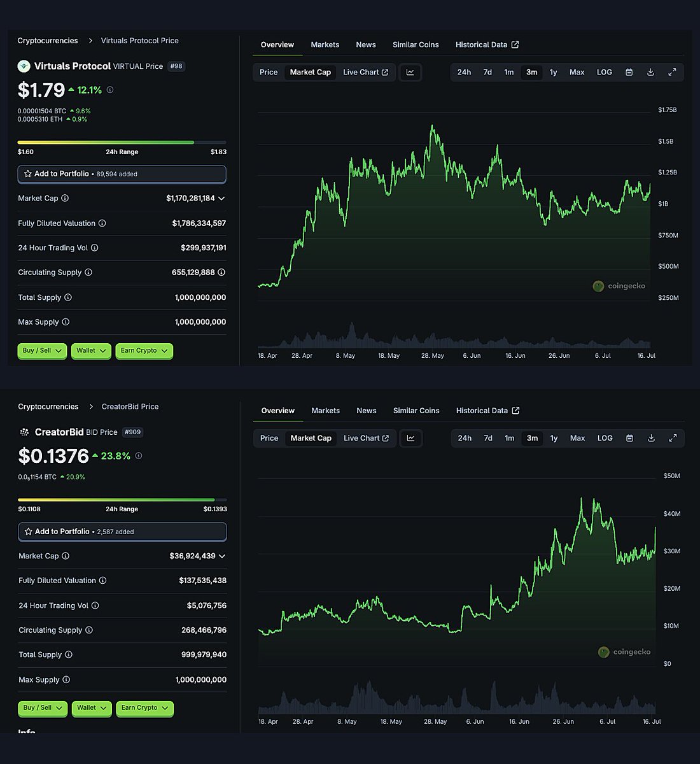Select 7d range on Virtuals chart

pos(487,72)
